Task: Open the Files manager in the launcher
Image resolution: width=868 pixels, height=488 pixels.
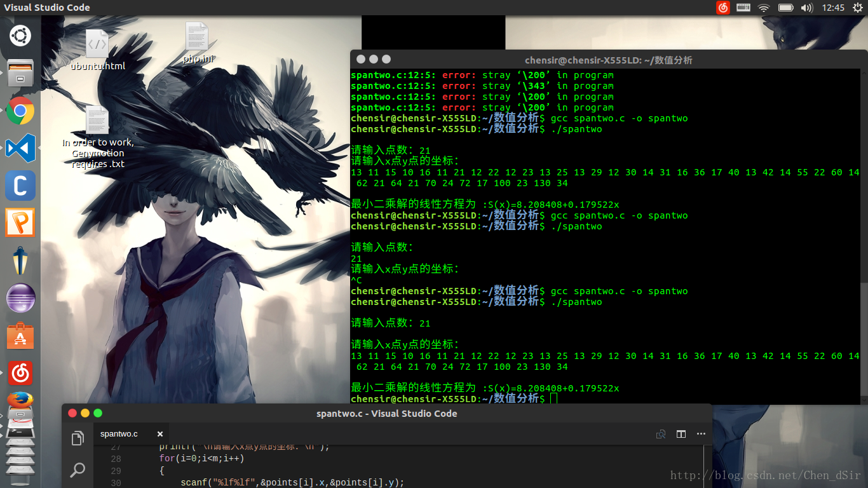Action: coord(20,72)
